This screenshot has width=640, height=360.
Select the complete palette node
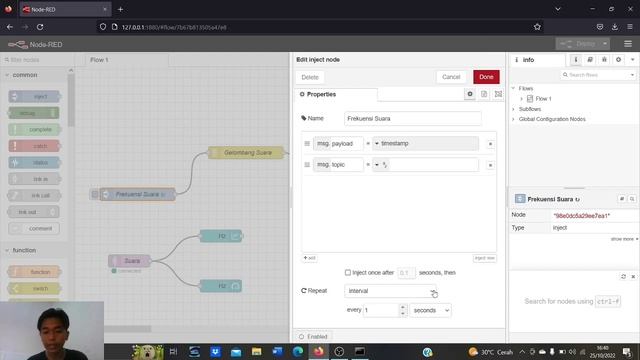click(x=34, y=130)
